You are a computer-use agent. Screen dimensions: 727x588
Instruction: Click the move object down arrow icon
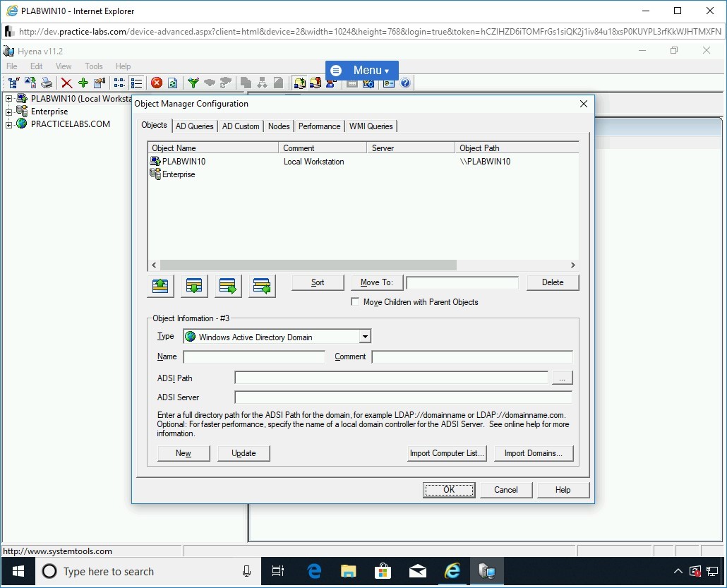[194, 286]
